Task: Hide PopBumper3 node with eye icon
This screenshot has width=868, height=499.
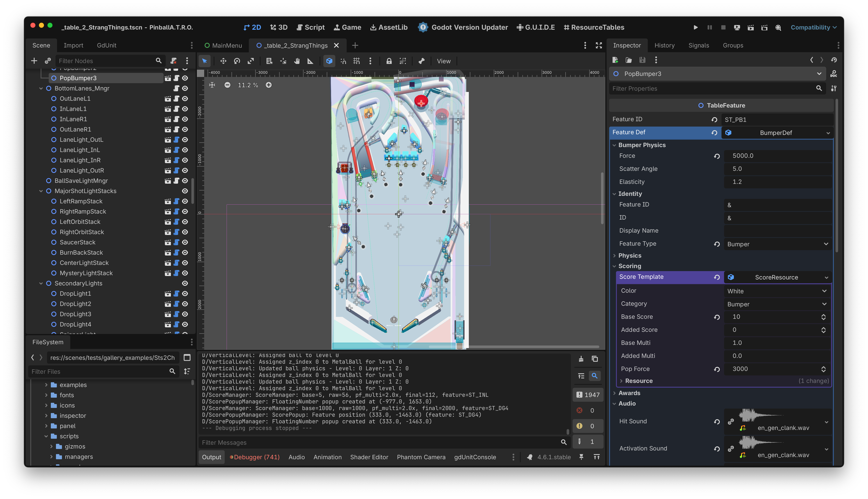Action: [185, 78]
